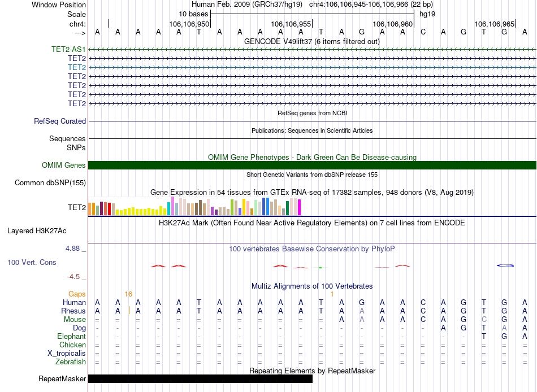The width and height of the screenshot is (537, 392).
Task: Click 'Publications: Sequences in Scientific Articles' title
Action: pyautogui.click(x=312, y=130)
